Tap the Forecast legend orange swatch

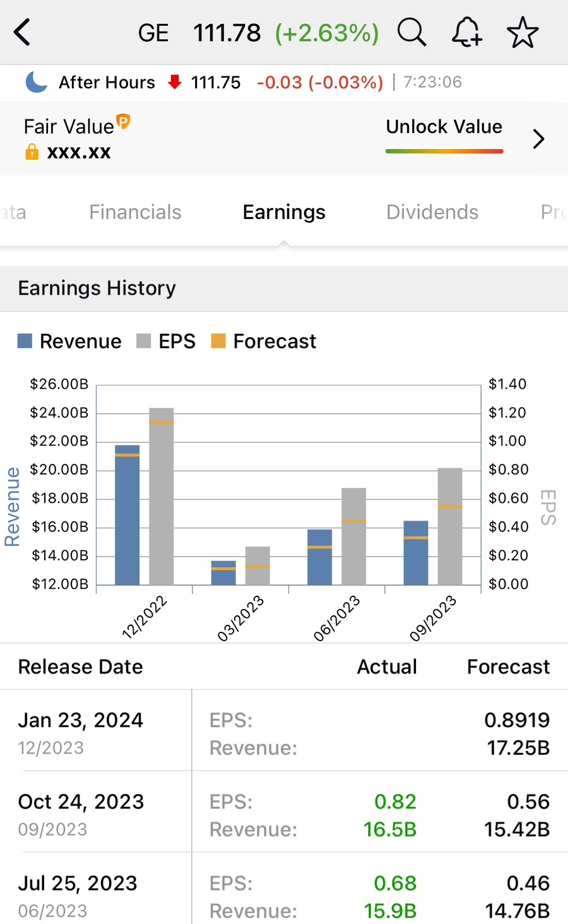(218, 341)
